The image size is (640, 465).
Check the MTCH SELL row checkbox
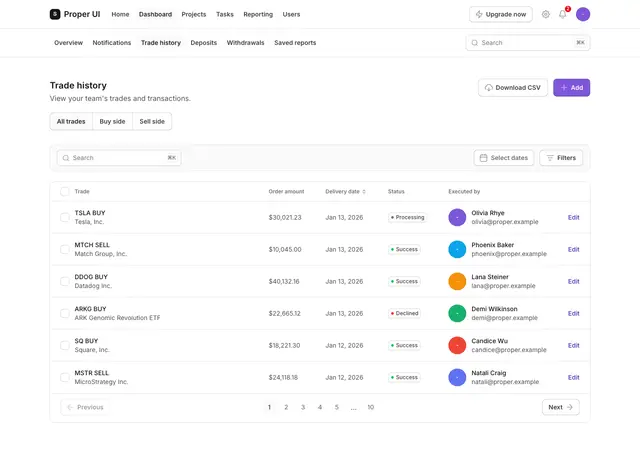[x=64, y=249]
